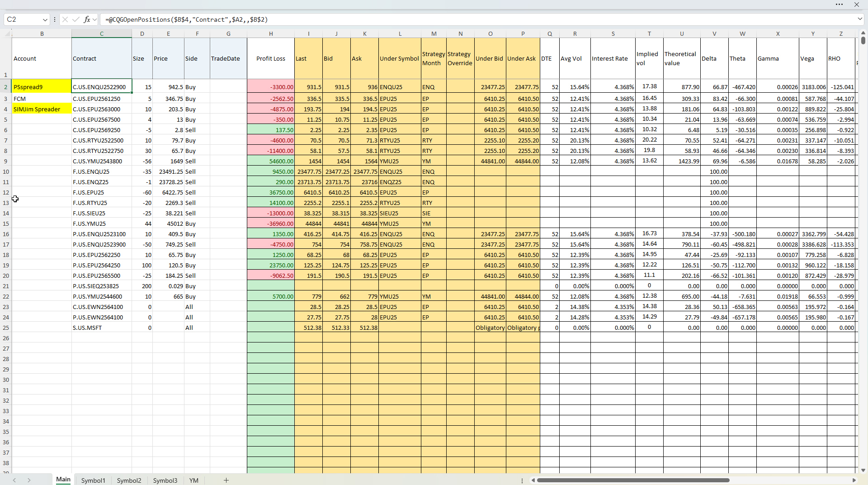Switch to the Symbol3 sheet tab

click(165, 480)
